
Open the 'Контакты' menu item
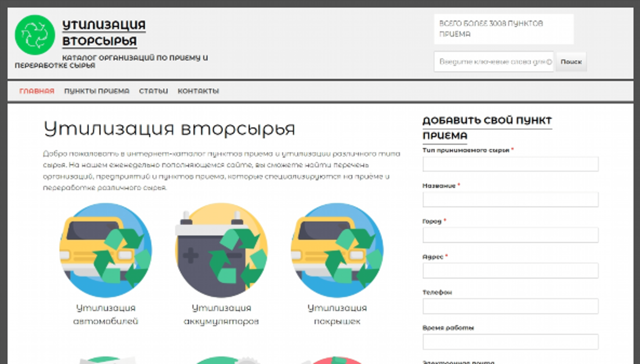click(x=198, y=91)
